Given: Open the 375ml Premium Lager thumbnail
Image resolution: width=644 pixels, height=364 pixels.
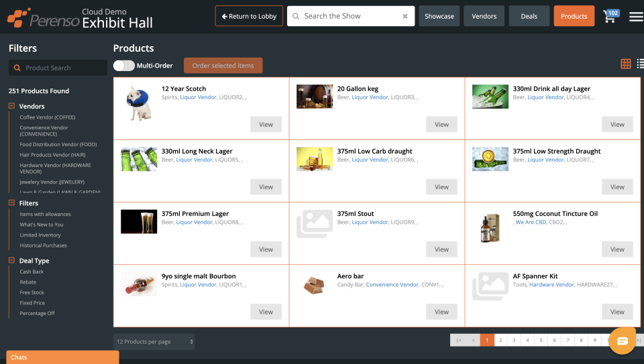Looking at the screenshot, I should [139, 222].
